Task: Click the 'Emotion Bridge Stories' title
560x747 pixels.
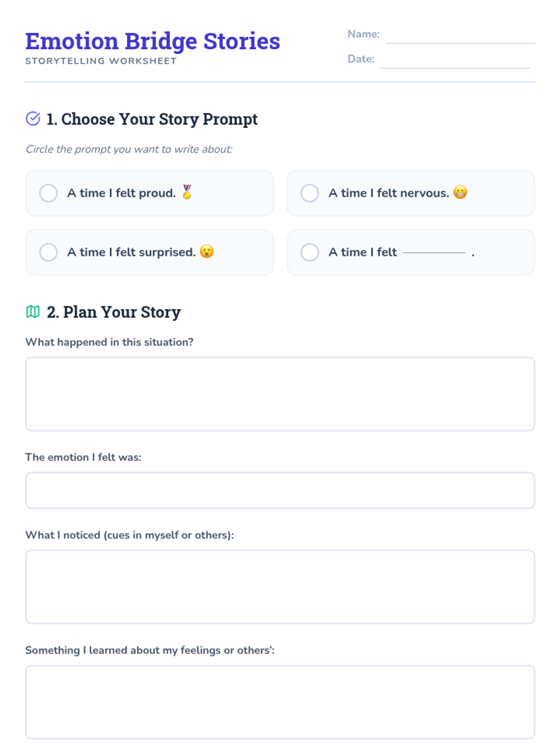Action: 153,41
